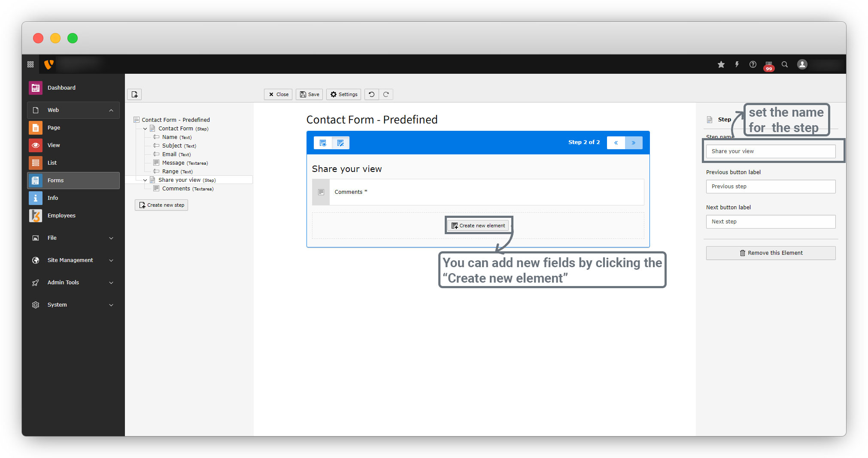Go to previous step using double-left arrow

click(616, 143)
